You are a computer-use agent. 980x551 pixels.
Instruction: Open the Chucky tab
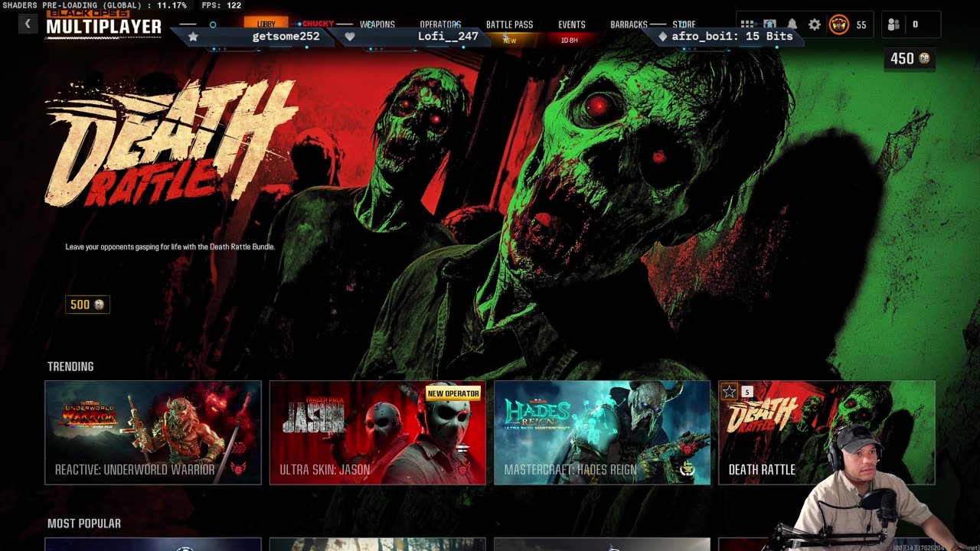[x=318, y=24]
